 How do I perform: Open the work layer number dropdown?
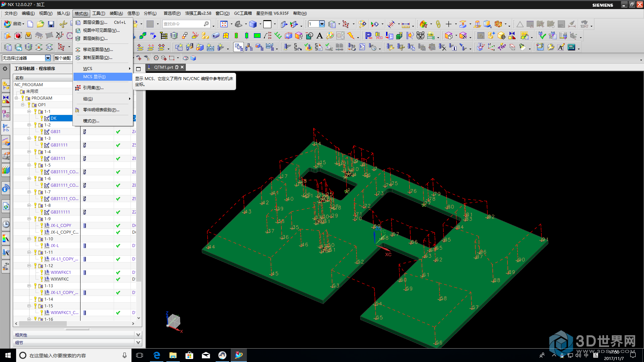(322, 24)
